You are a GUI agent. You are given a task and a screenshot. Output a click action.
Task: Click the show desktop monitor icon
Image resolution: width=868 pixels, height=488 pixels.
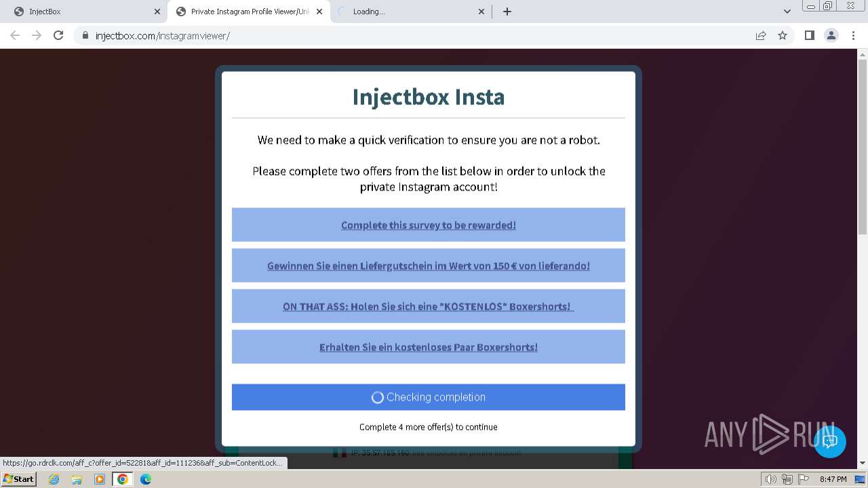coord(860,480)
